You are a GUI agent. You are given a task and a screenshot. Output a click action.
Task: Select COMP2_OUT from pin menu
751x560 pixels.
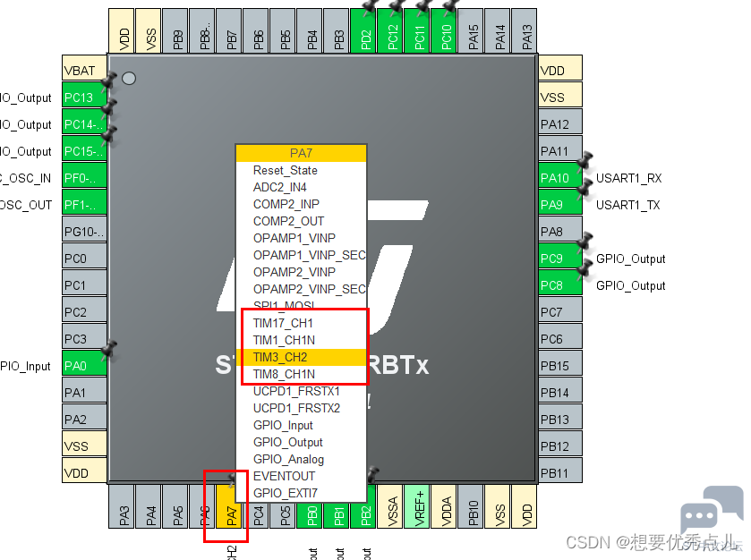pyautogui.click(x=302, y=221)
